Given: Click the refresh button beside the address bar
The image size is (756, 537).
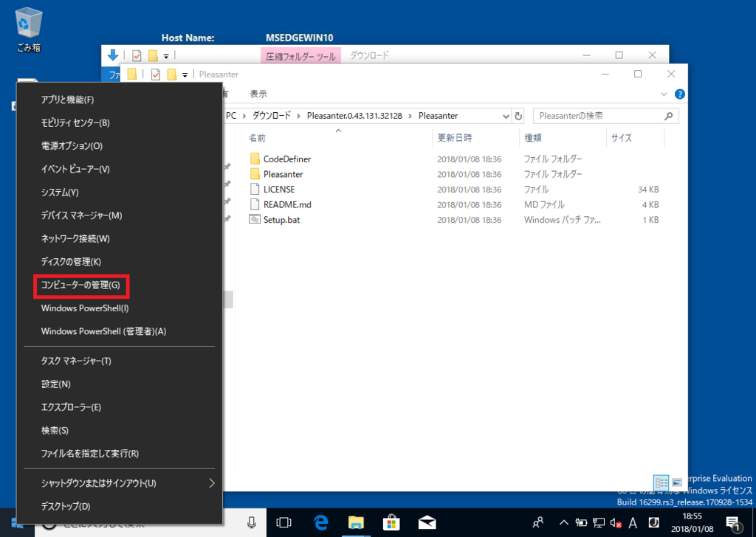Looking at the screenshot, I should [518, 116].
